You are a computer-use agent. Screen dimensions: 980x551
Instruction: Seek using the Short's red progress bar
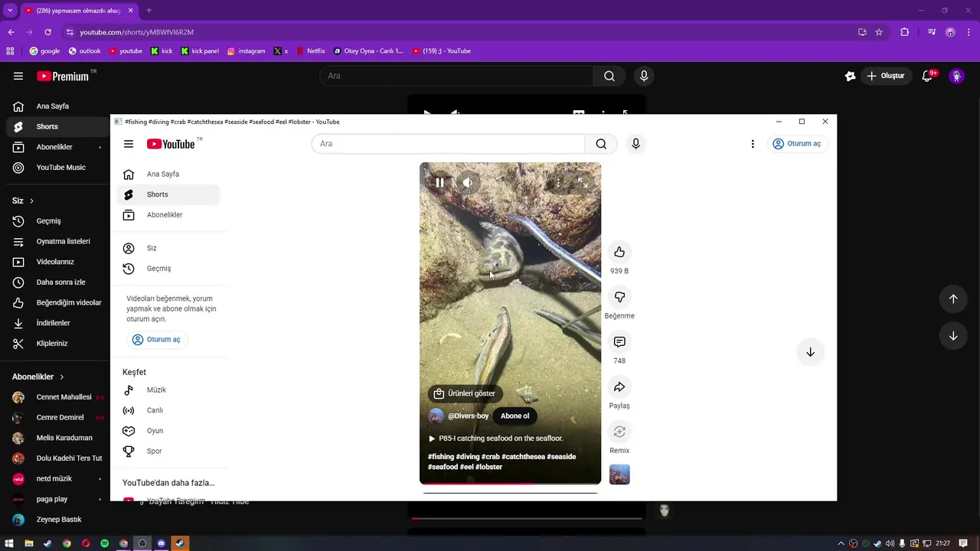pos(510,483)
